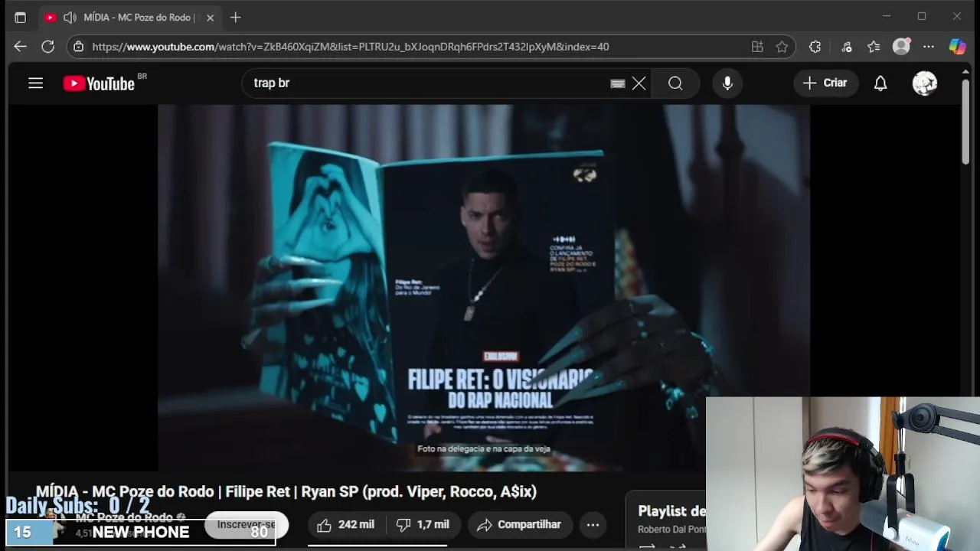Mute the tab via speaker icon

pos(70,17)
